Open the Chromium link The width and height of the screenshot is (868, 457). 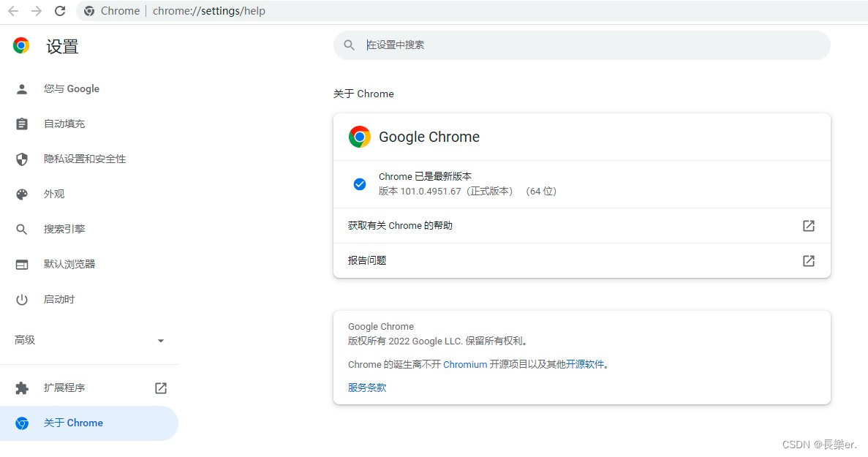[x=465, y=365]
